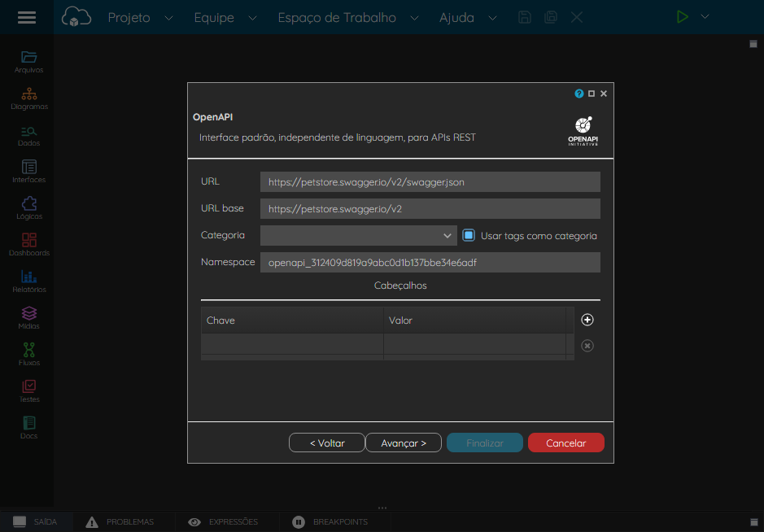Click the save icon in toolbar
Image resolution: width=764 pixels, height=532 pixels.
524,17
